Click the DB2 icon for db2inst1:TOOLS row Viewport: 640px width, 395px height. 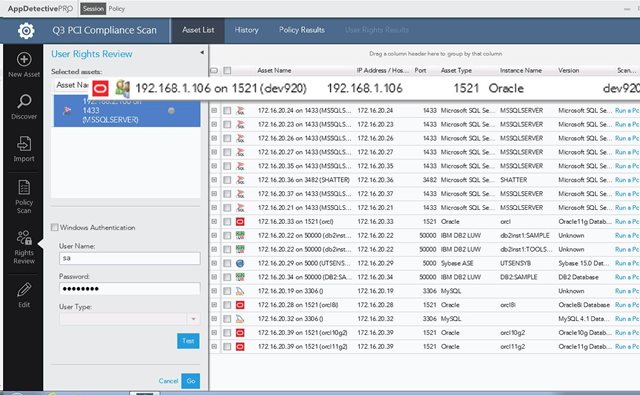[240, 249]
